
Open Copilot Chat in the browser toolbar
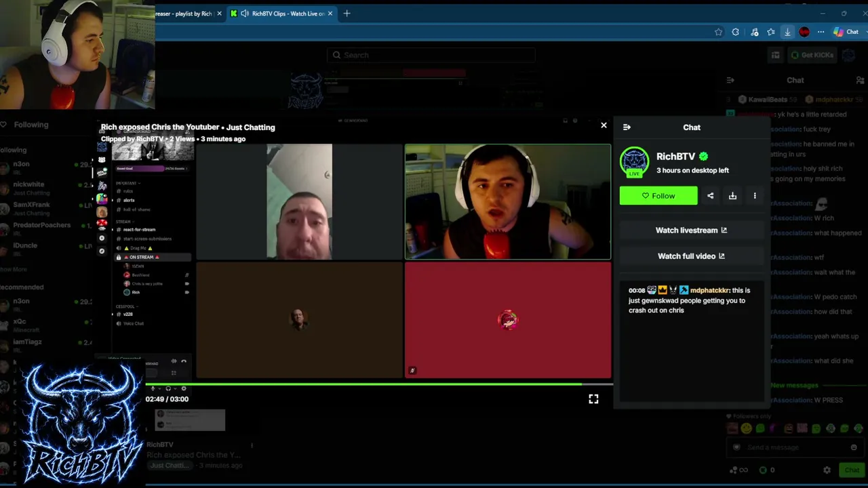tap(846, 32)
